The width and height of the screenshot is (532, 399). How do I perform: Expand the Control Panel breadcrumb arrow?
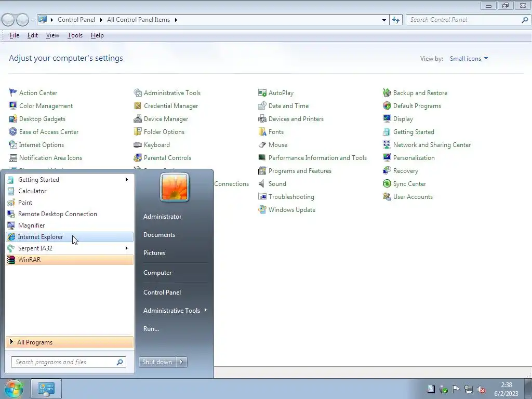coord(101,20)
